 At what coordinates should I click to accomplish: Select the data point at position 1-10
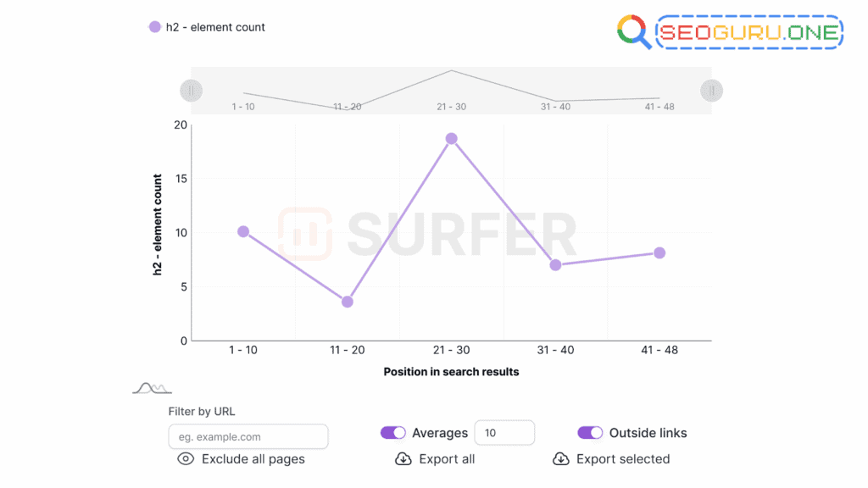pos(243,230)
